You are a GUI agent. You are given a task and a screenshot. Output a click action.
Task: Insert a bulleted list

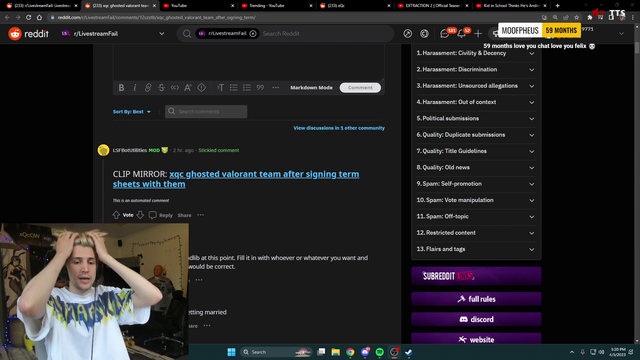click(x=233, y=88)
